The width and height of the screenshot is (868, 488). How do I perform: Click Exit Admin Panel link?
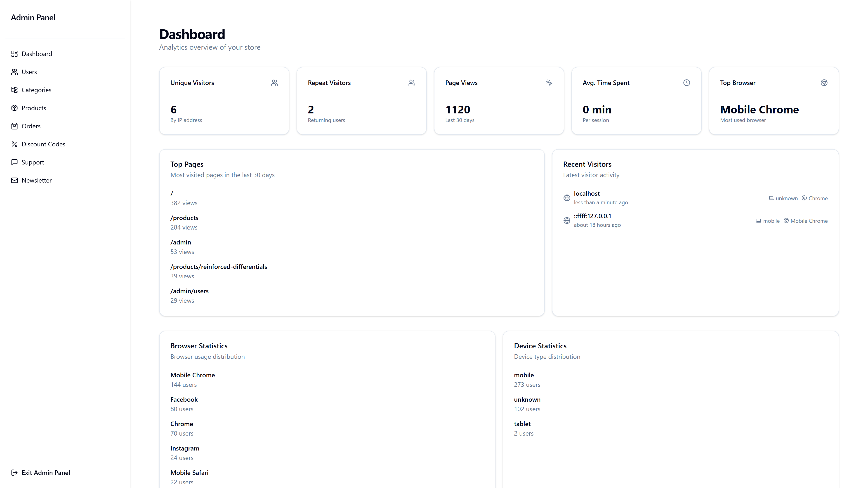65,472
